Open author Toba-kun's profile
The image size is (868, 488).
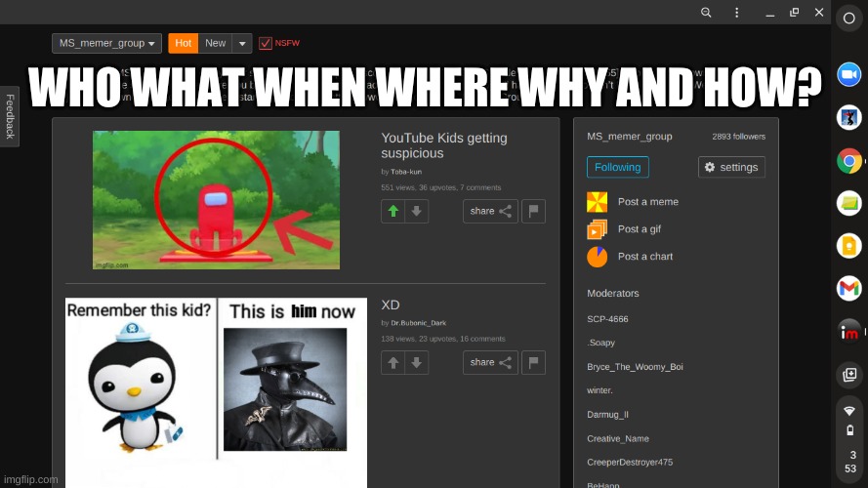tap(406, 172)
